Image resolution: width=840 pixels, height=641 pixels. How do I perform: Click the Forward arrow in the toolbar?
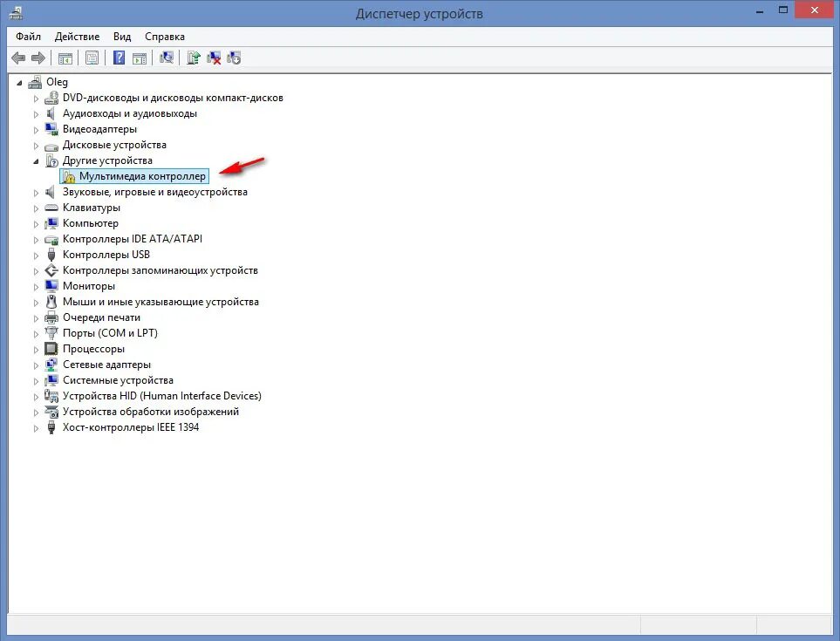point(38,58)
